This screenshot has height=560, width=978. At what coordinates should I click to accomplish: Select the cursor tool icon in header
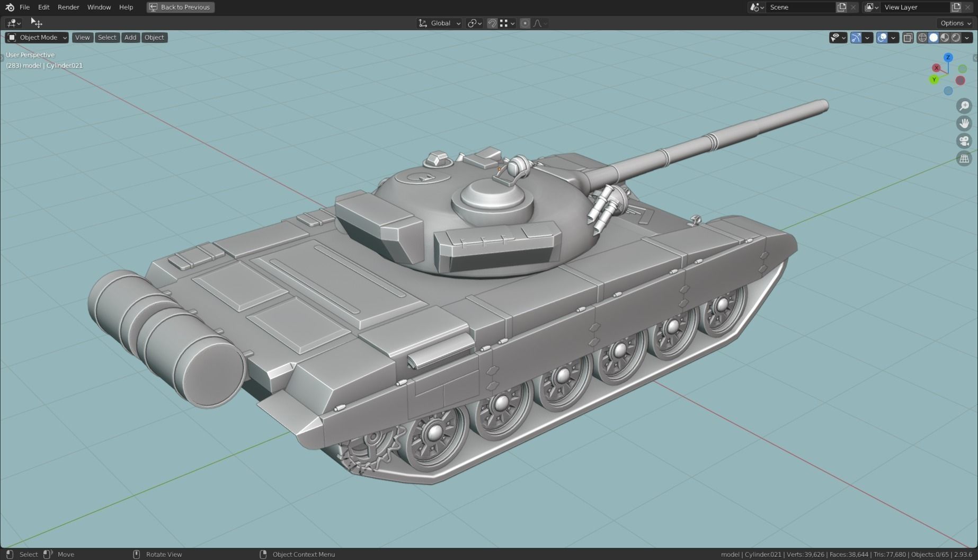point(36,22)
